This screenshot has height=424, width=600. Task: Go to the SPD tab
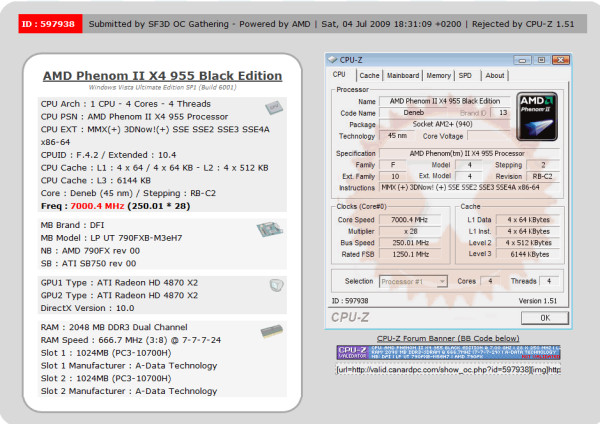coord(466,75)
